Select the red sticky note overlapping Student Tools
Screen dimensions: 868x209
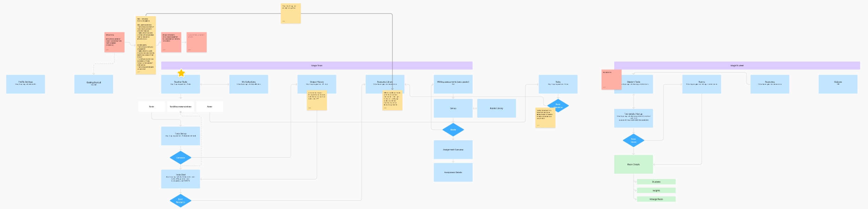tap(611, 80)
